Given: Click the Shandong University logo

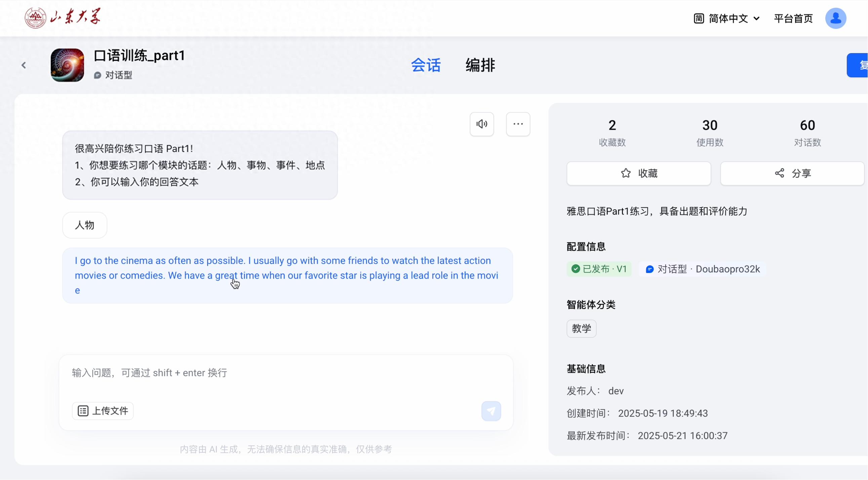Looking at the screenshot, I should coord(63,17).
